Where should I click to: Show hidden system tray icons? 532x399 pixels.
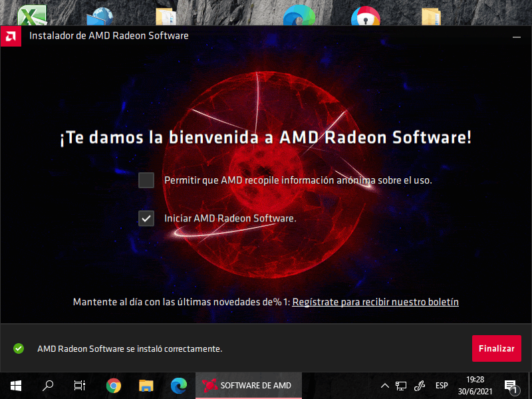(385, 386)
